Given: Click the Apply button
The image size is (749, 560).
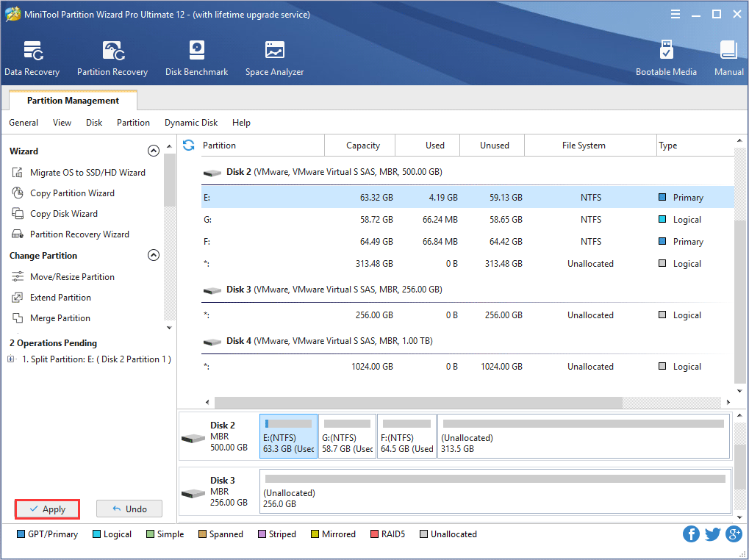Looking at the screenshot, I should tap(47, 509).
